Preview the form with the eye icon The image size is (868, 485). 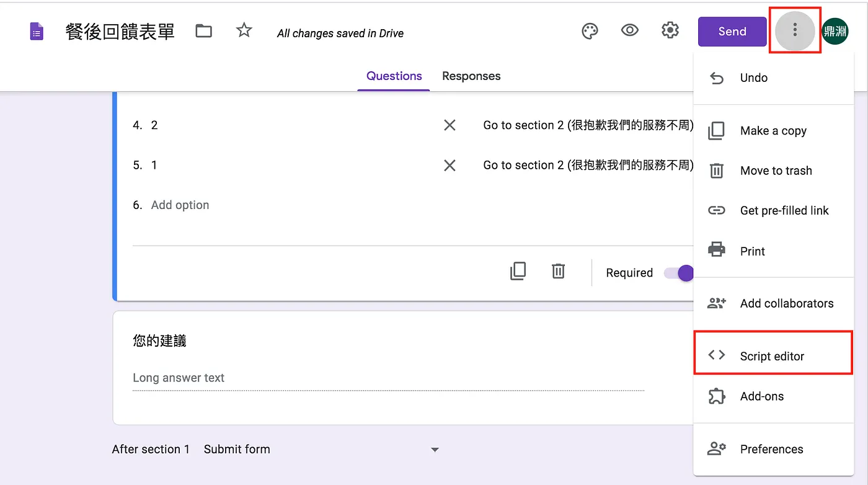(630, 30)
